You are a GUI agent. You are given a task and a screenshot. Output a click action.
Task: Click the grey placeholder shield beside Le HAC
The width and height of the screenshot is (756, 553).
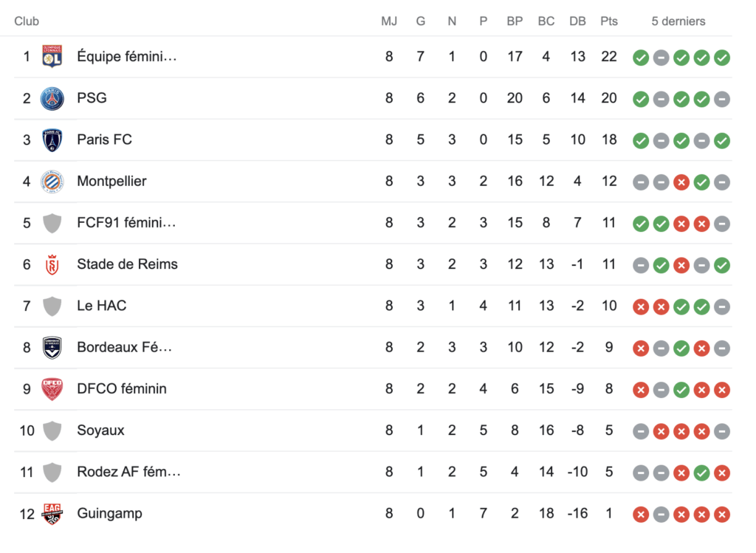pyautogui.click(x=52, y=306)
